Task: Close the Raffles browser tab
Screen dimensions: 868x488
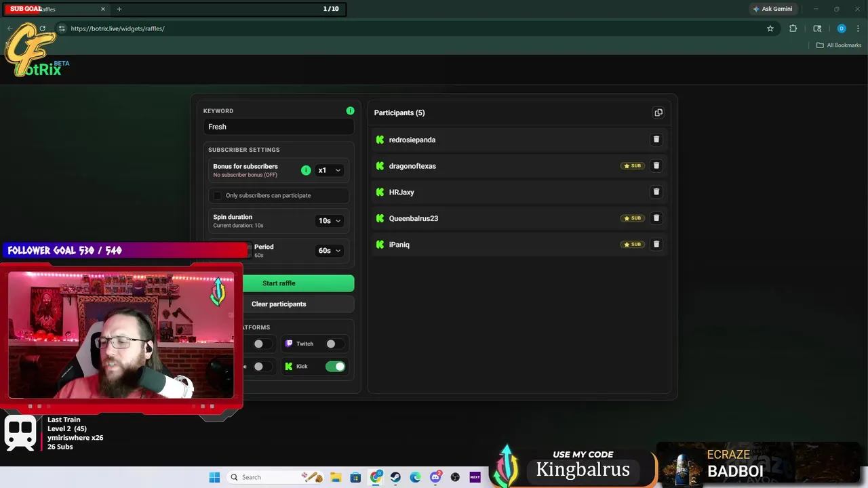Action: (103, 9)
